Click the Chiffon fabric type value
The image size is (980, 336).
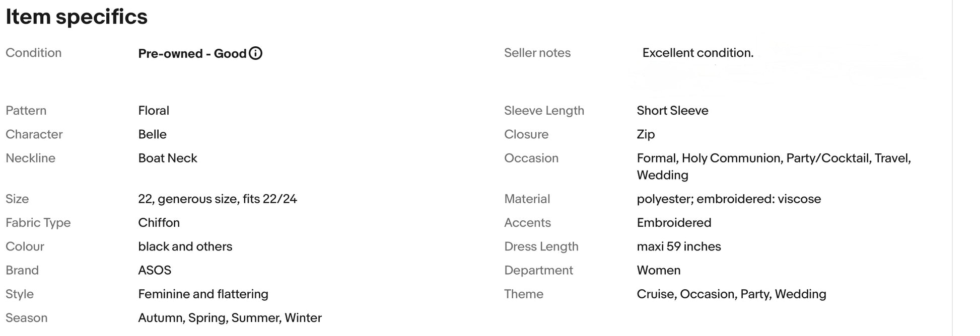pyautogui.click(x=159, y=223)
